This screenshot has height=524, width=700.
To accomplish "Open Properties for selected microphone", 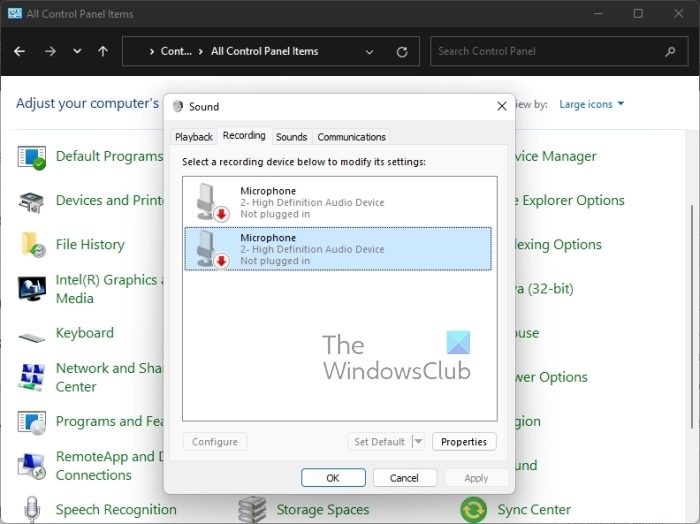I will tap(464, 441).
